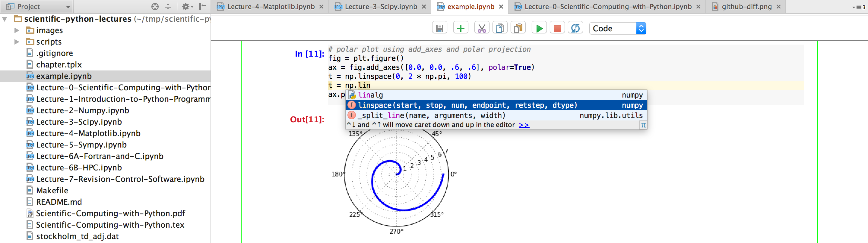Screen dimensions: 868x243
Task: Open project panel settings gear
Action: (186, 6)
